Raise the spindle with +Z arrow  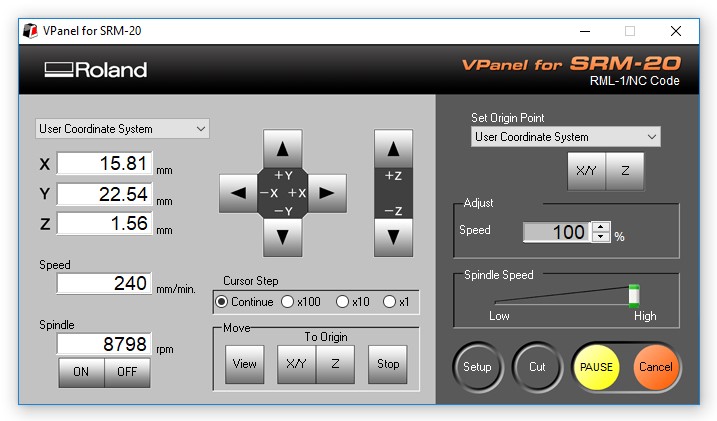[x=393, y=149]
